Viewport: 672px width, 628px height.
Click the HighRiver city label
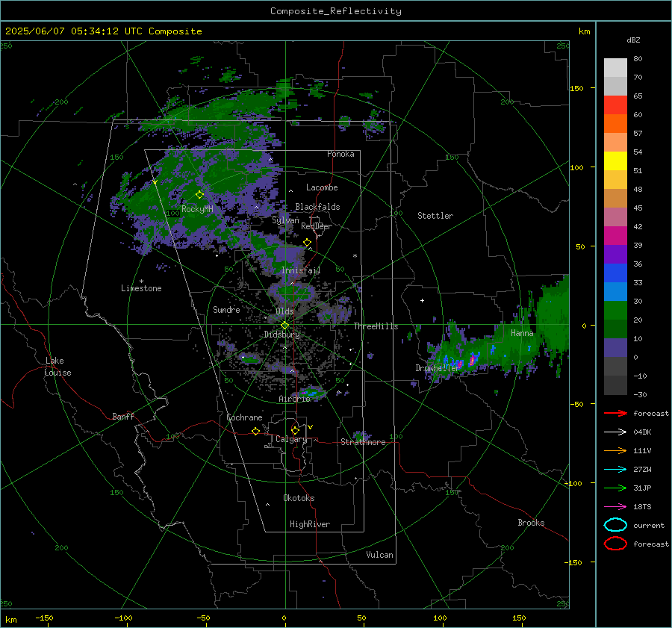click(x=310, y=524)
